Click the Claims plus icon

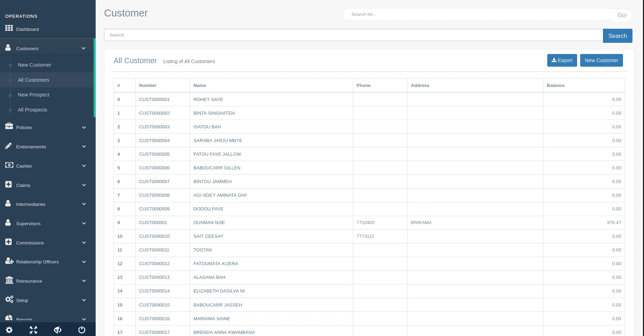pyautogui.click(x=8, y=184)
